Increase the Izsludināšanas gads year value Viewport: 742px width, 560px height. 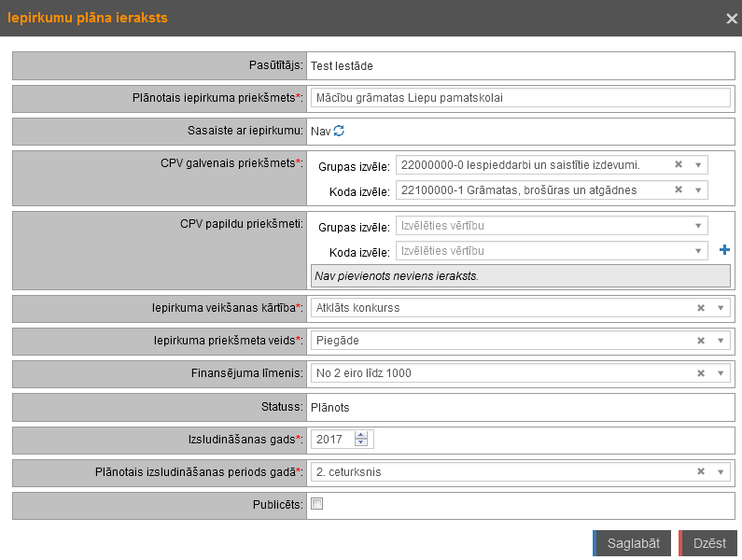tap(361, 435)
